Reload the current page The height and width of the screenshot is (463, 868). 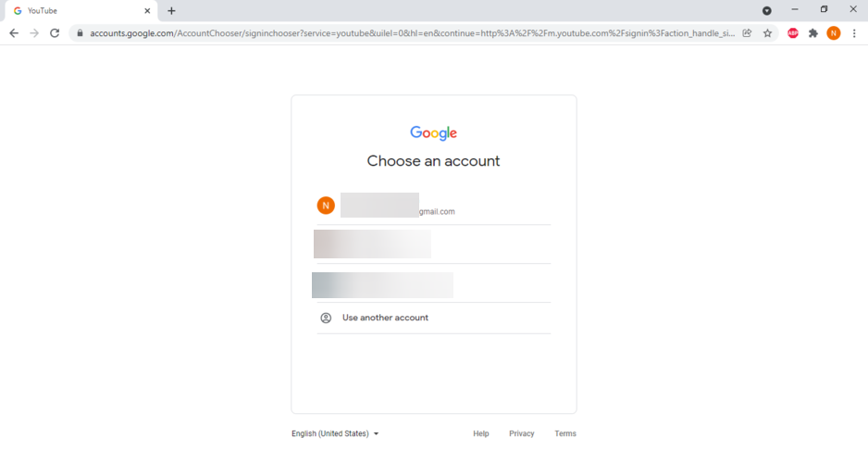tap(55, 33)
